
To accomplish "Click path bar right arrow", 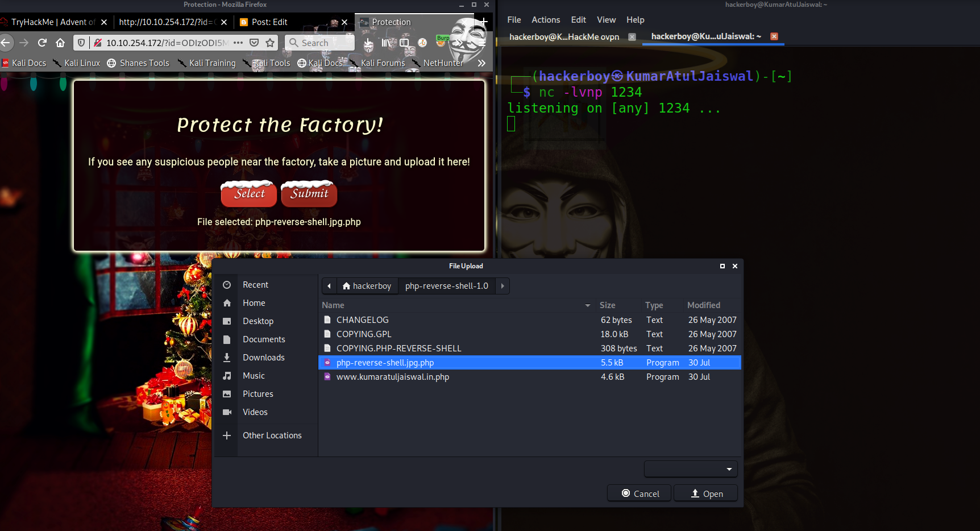I will (503, 286).
